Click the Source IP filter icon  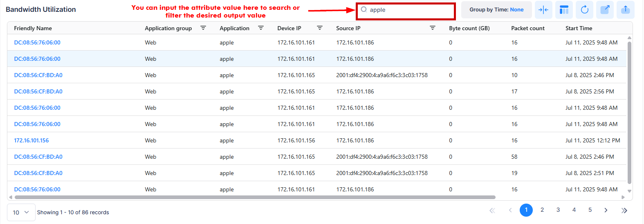[x=432, y=28]
